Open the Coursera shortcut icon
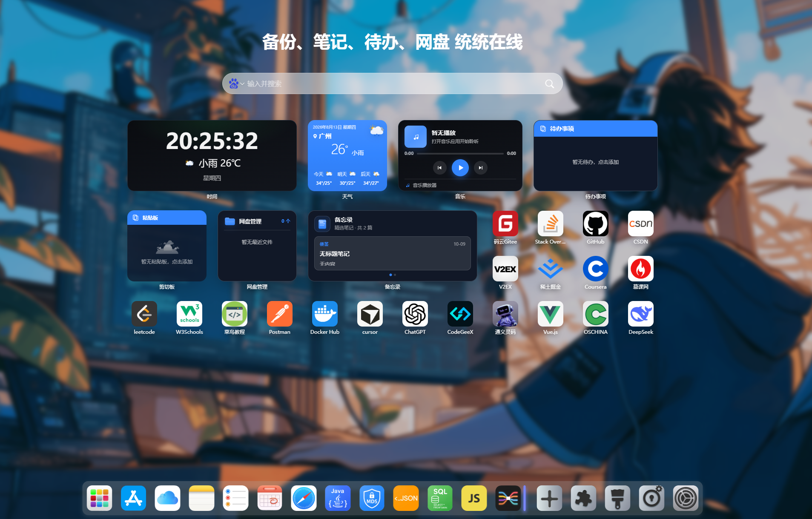This screenshot has height=519, width=812. point(596,269)
